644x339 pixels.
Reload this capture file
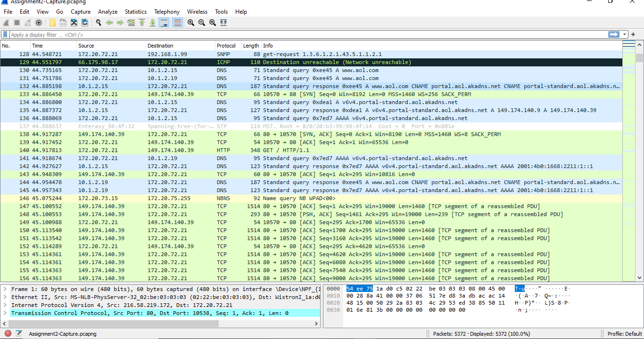coord(85,22)
